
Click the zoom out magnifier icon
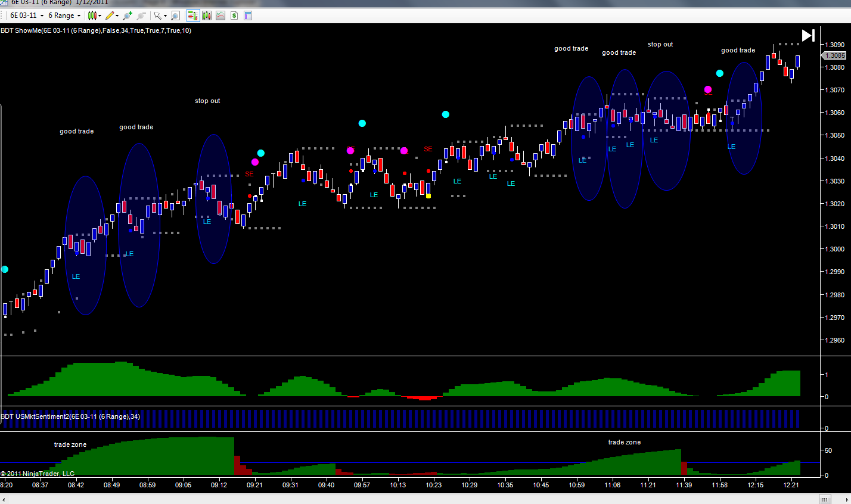(x=141, y=15)
